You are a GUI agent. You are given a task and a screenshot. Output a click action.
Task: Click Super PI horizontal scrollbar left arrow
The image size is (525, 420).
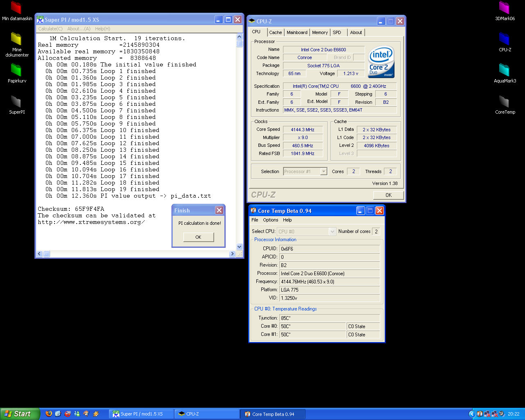point(39,254)
